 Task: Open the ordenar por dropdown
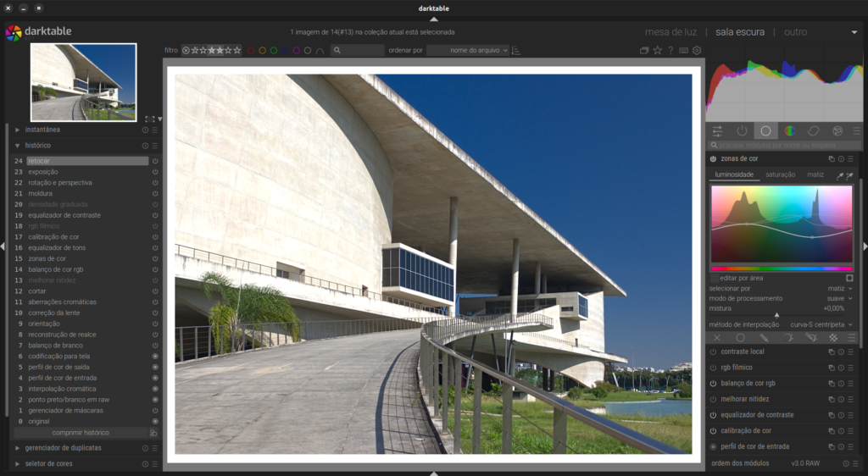[468, 51]
